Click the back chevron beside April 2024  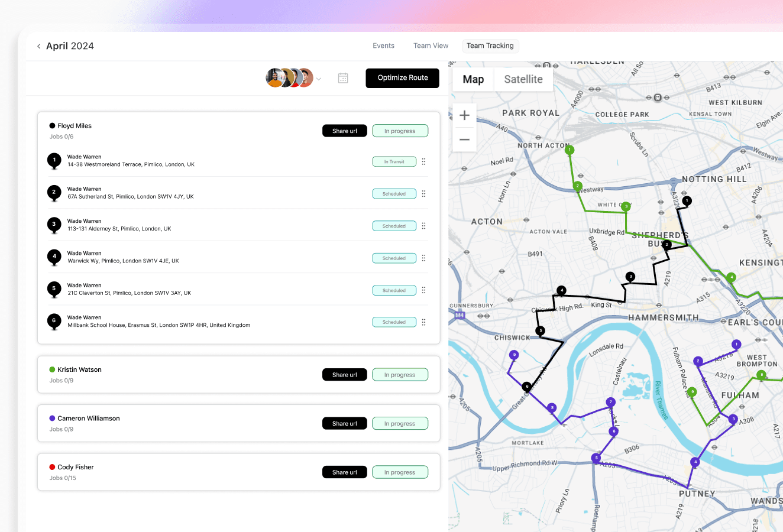pyautogui.click(x=38, y=46)
